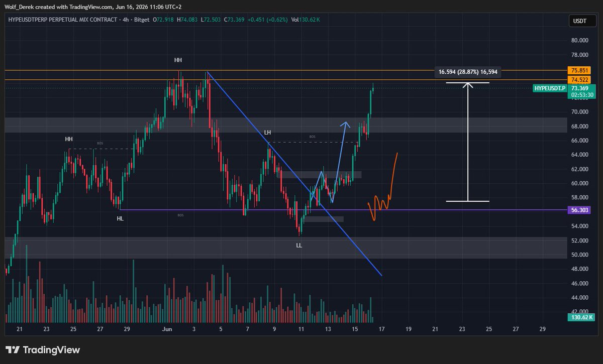The height and width of the screenshot is (364, 603).
Task: Click the 64.000 price axis label
Action: coord(579,155)
